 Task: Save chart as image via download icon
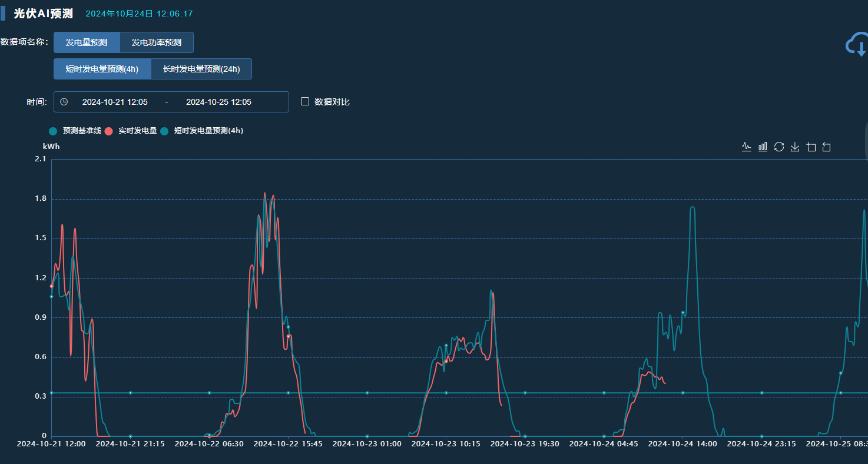[795, 147]
